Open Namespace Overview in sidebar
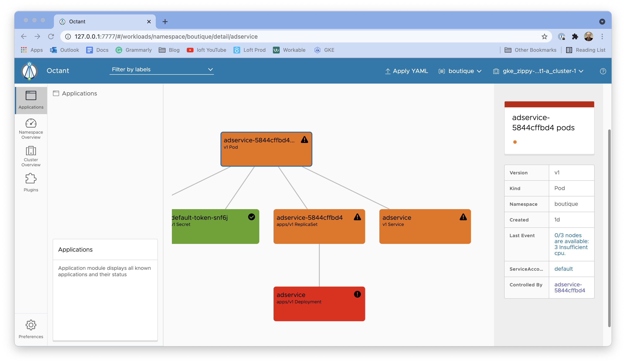 pos(31,129)
